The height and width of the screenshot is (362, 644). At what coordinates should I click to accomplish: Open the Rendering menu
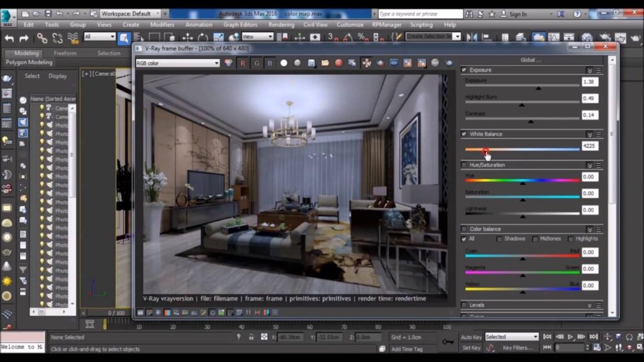point(281,25)
